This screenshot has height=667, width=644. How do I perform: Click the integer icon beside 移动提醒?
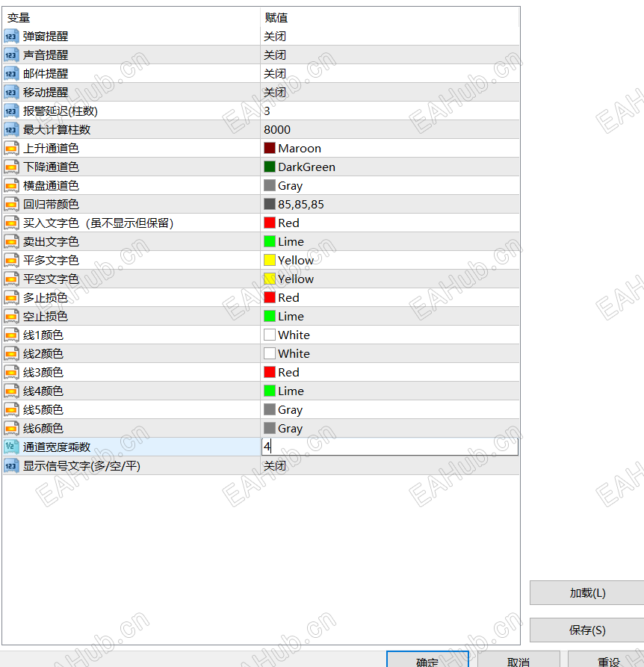[11, 93]
